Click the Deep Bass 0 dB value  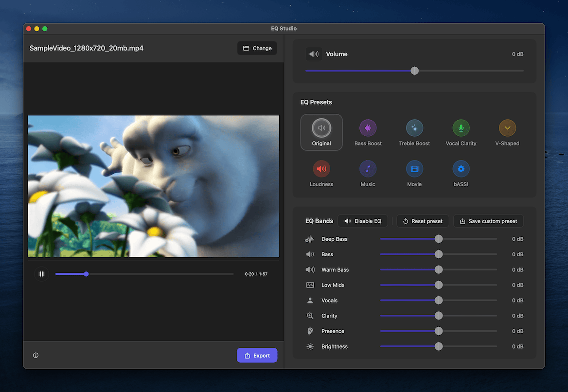click(517, 239)
